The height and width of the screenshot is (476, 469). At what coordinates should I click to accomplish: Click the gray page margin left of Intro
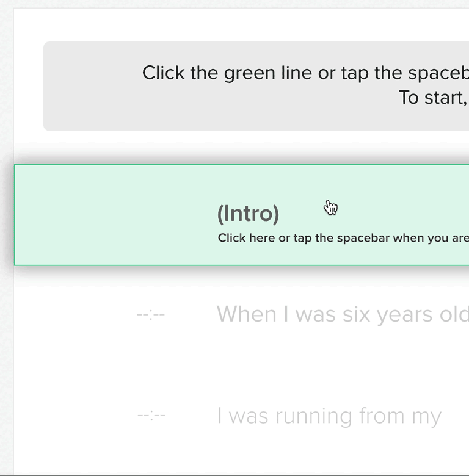tap(6, 215)
